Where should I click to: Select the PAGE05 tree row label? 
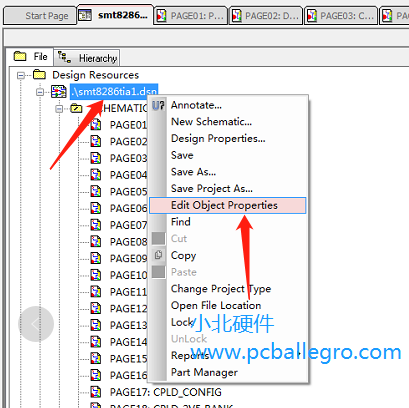pyautogui.click(x=128, y=191)
